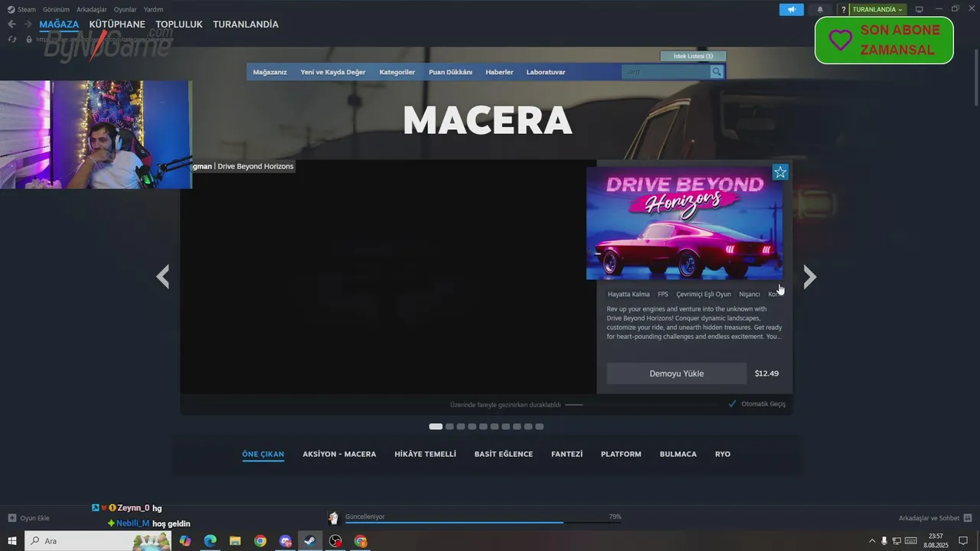980x551 pixels.
Task: Open the taskbar clock showing 23:57
Action: tap(935, 541)
